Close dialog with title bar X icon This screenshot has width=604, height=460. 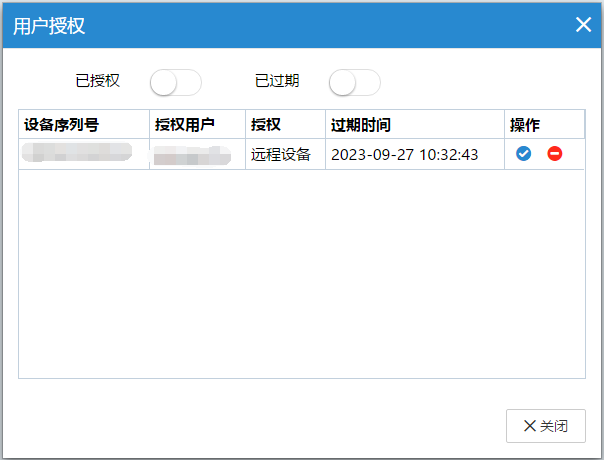pyautogui.click(x=583, y=25)
